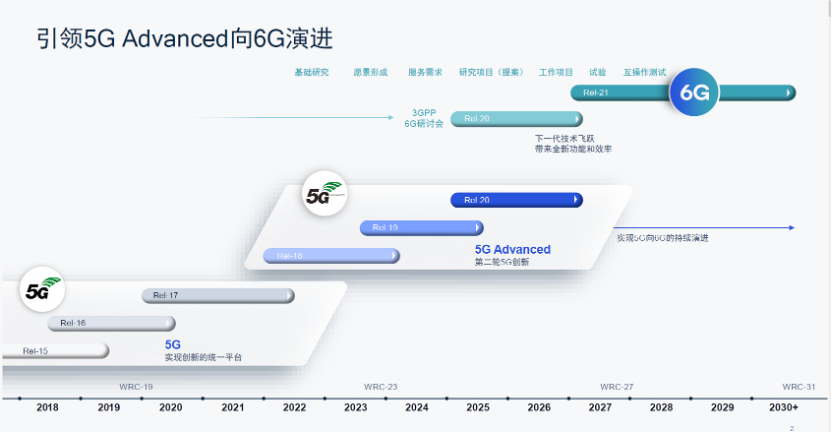Click the WRC-23 marker label

coord(380,386)
